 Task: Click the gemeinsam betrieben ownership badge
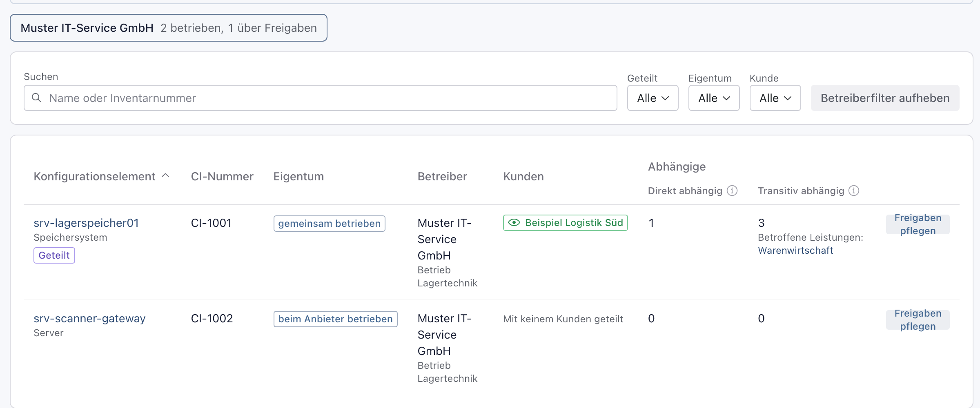click(x=329, y=224)
